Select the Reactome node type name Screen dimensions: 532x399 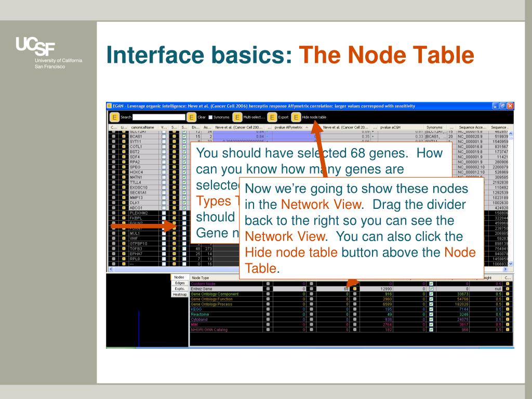pyautogui.click(x=200, y=314)
